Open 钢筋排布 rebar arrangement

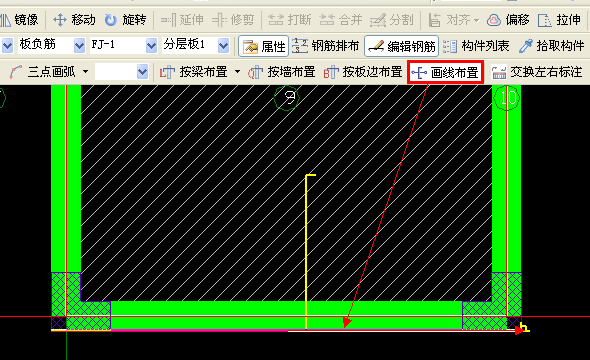(325, 46)
